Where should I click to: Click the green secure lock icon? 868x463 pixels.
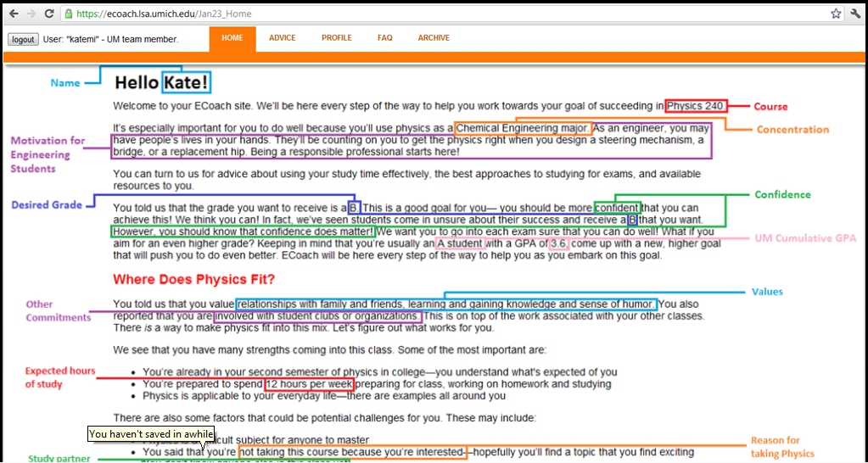(68, 14)
